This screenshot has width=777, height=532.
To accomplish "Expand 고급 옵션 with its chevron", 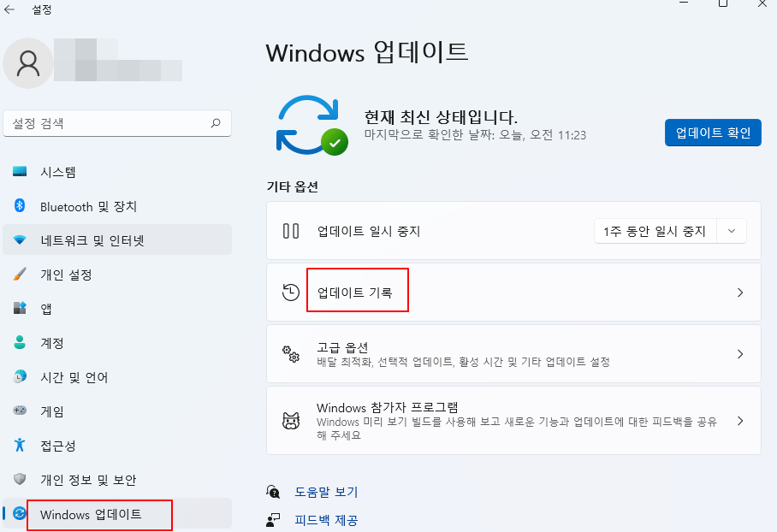I will pos(740,354).
